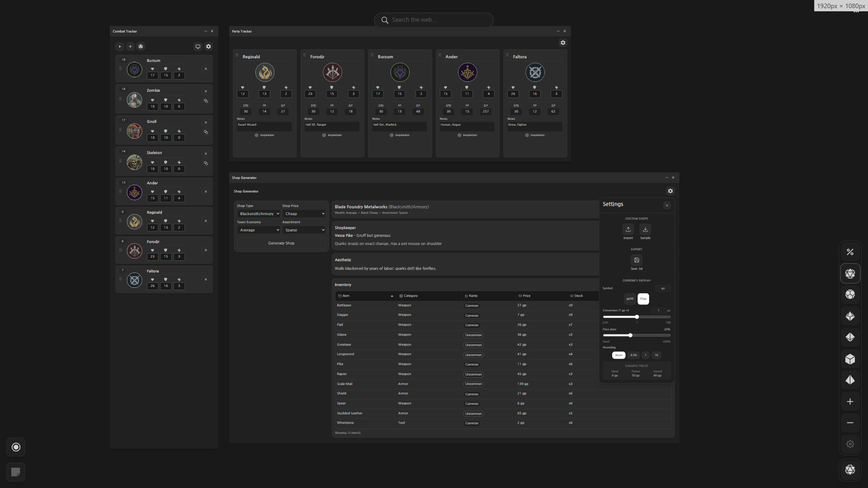Image resolution: width=868 pixels, height=488 pixels.
Task: Click the Price Jitter slider handle
Action: pyautogui.click(x=630, y=335)
